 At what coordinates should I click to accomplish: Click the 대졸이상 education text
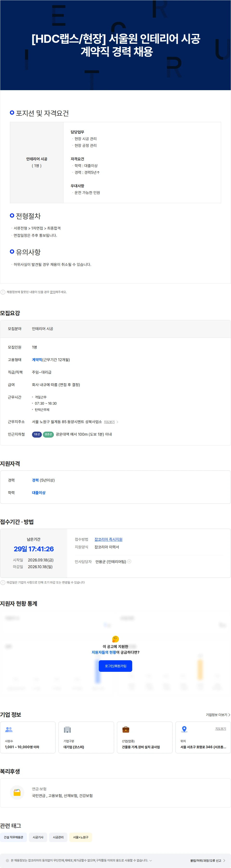point(39,492)
